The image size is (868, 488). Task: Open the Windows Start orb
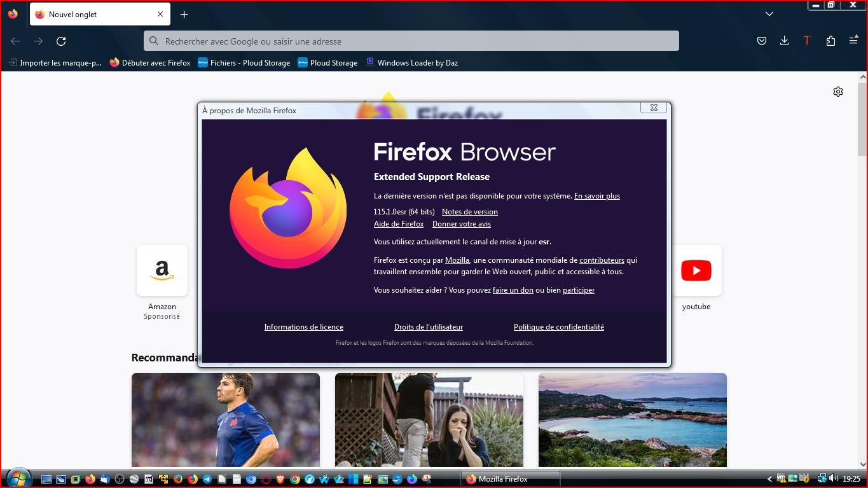click(x=18, y=478)
